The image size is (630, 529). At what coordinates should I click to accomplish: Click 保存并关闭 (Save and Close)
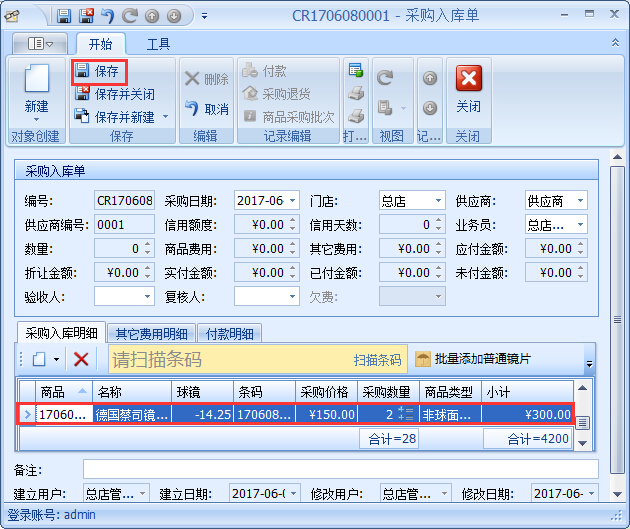coord(115,94)
